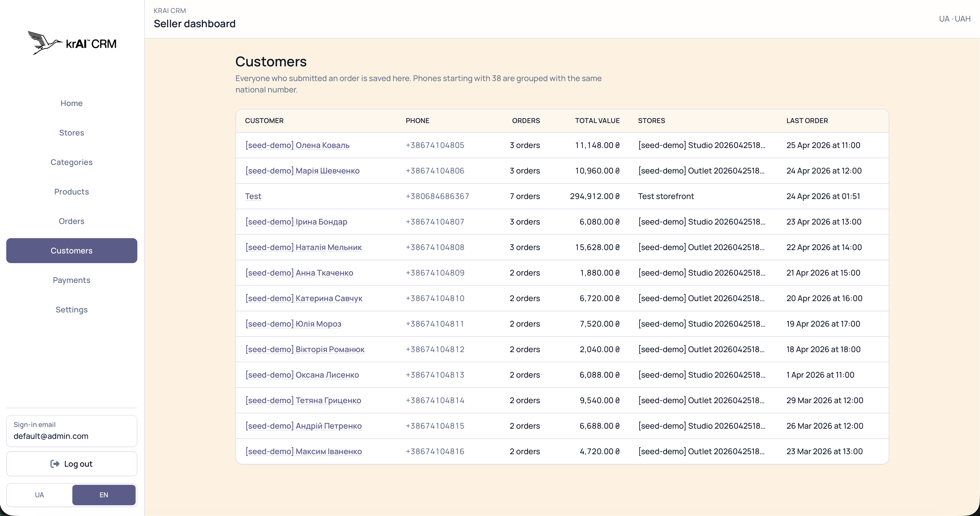Click last order 1 Apr 2026 at 11:00

point(820,375)
